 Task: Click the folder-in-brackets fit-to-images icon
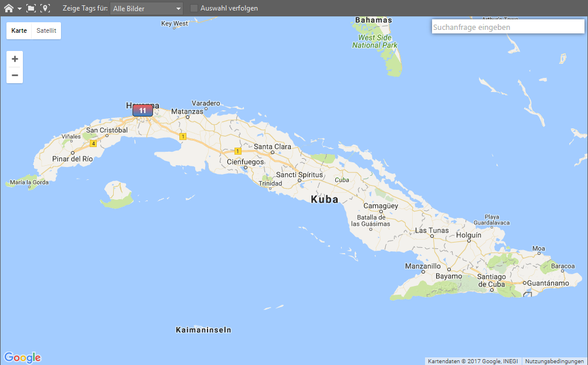(x=31, y=8)
